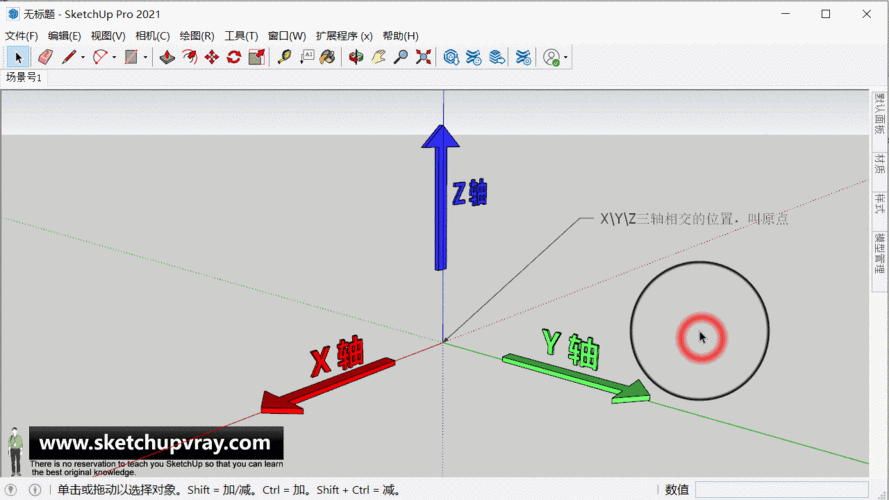Select the Eraser tool
This screenshot has height=500, width=889.
pyautogui.click(x=45, y=57)
